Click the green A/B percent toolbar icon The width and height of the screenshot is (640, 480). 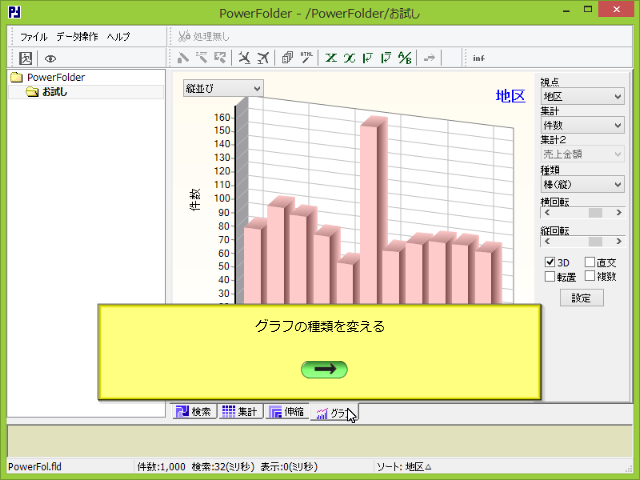405,58
